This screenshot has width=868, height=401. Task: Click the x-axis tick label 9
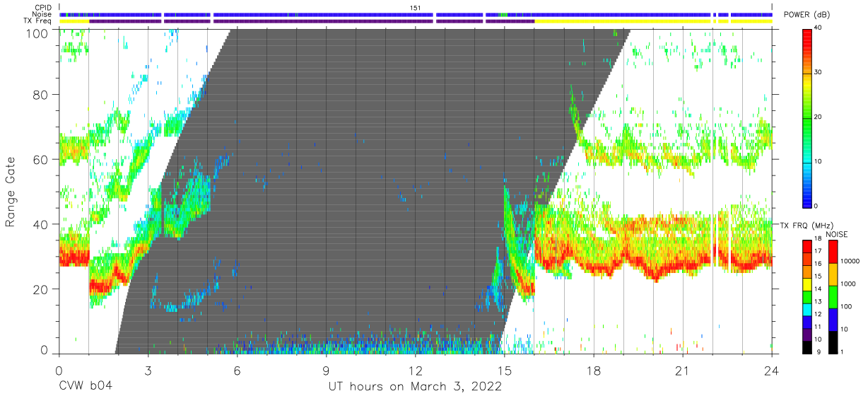tap(326, 371)
